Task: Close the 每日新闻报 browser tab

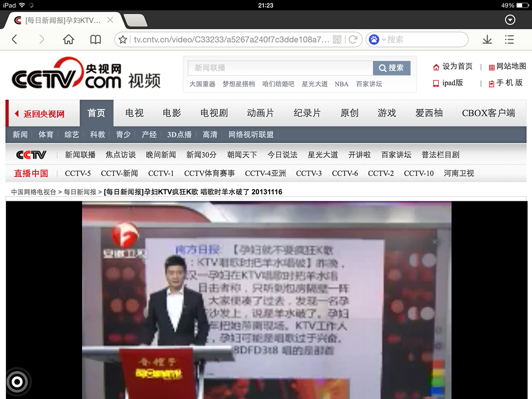Action: pos(110,20)
